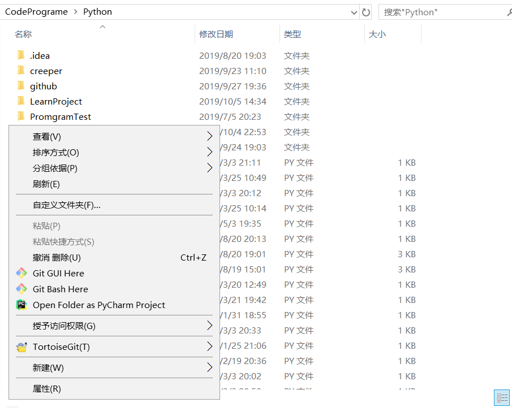Select the LearnProject folder name
This screenshot has height=420, width=512.
point(56,102)
